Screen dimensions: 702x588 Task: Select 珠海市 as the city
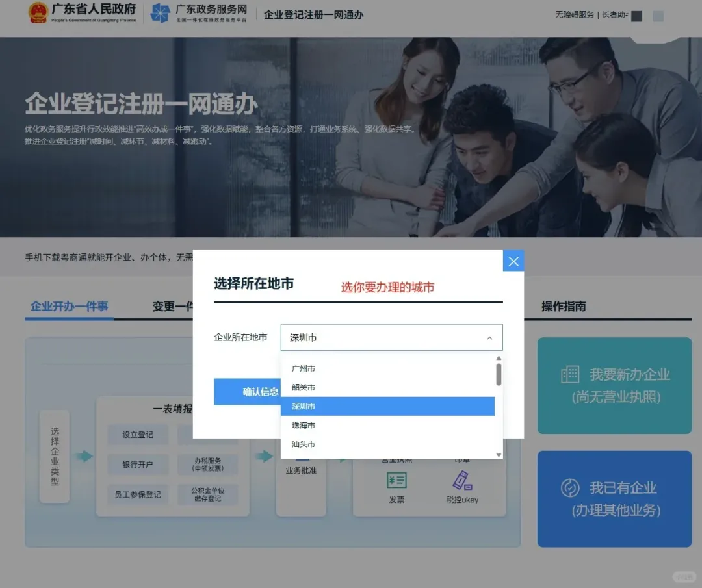click(x=302, y=425)
